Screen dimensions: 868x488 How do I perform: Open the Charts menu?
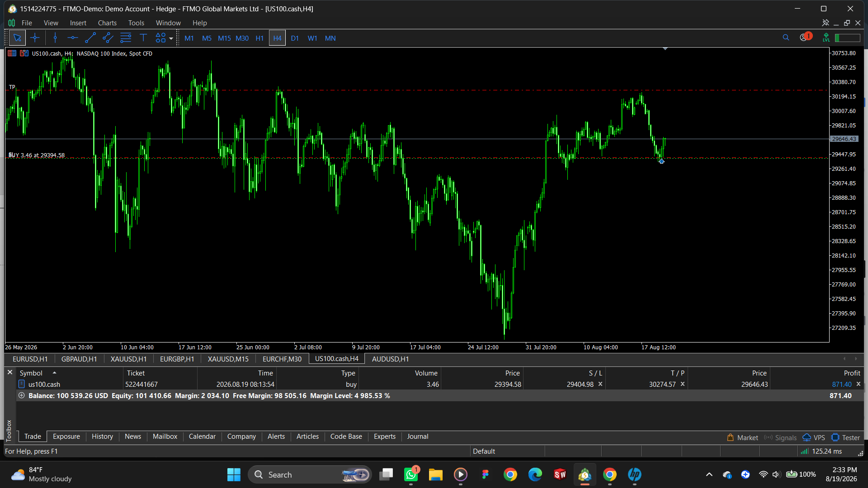pyautogui.click(x=107, y=23)
